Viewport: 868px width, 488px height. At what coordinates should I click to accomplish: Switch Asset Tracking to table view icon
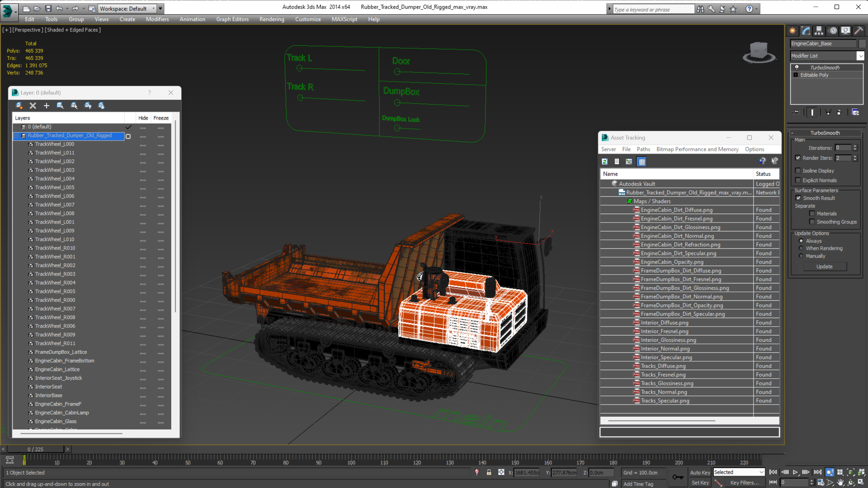point(642,162)
